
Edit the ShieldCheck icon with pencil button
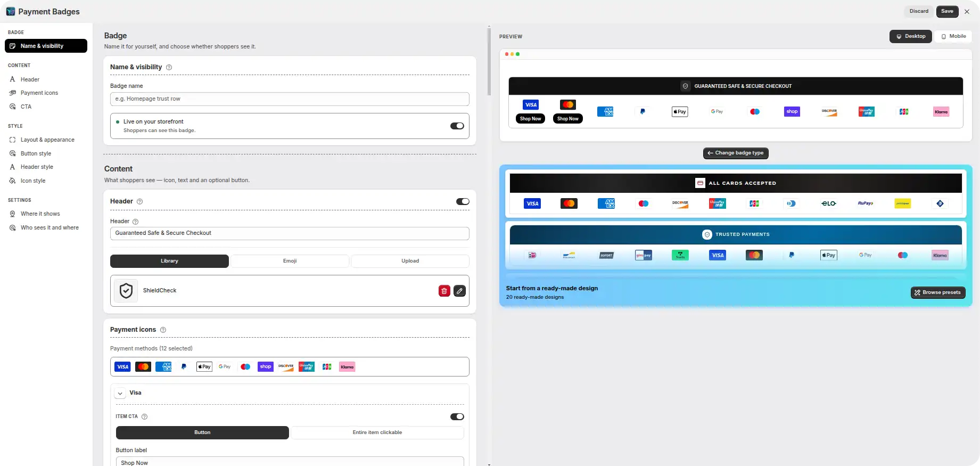459,291
